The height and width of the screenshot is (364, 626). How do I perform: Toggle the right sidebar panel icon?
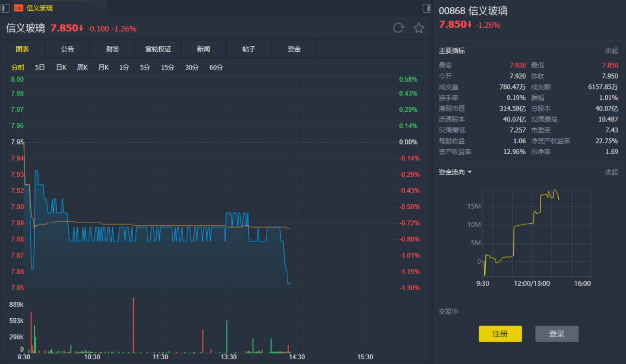427,8
